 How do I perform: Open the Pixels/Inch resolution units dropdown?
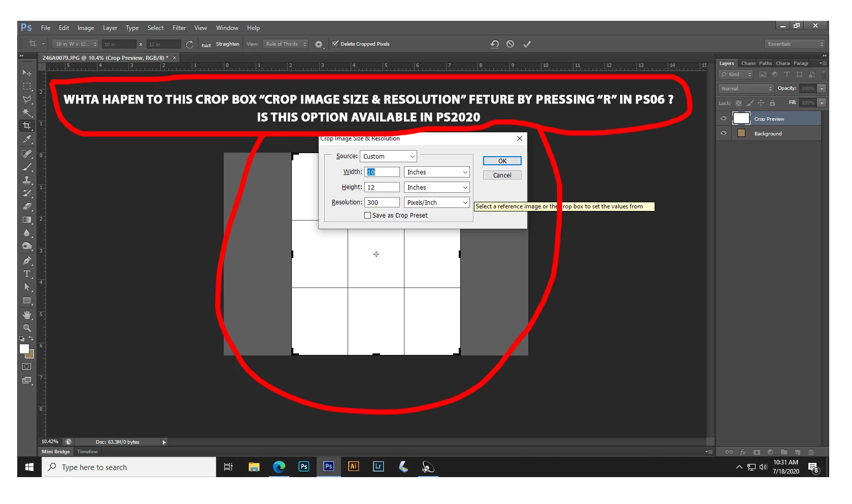pos(436,202)
